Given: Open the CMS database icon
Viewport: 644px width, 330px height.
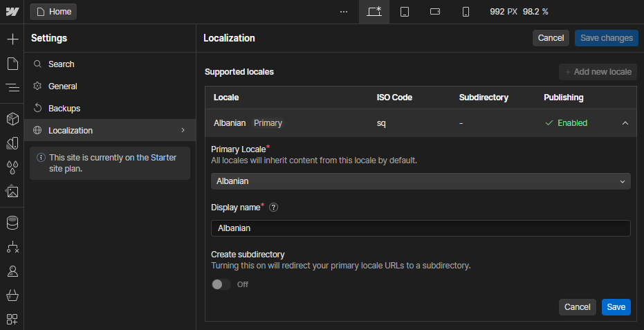Looking at the screenshot, I should coord(12,223).
